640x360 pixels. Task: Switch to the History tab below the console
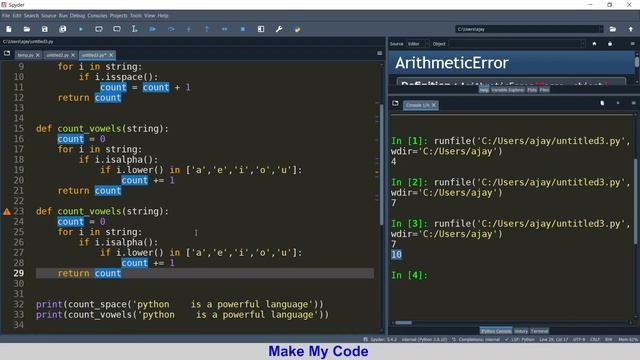click(x=521, y=331)
